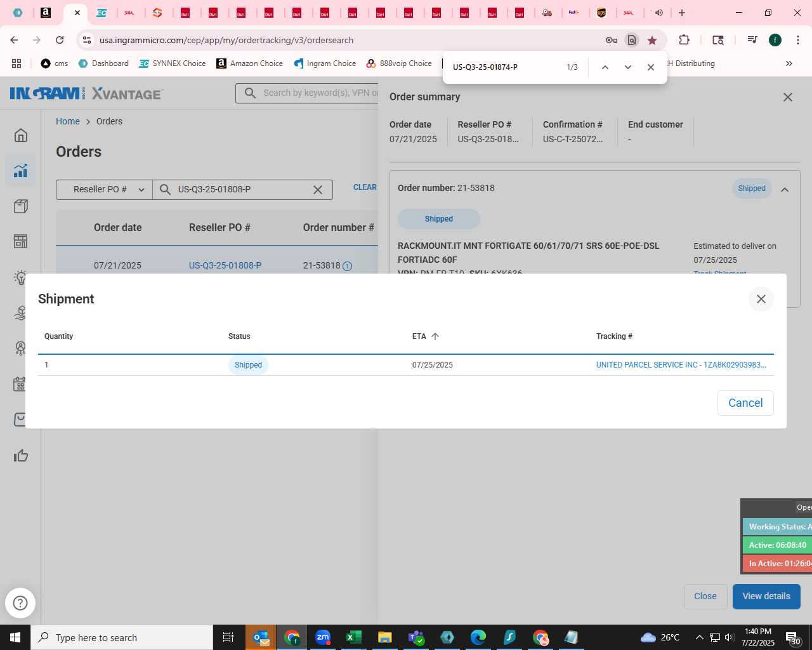This screenshot has height=650, width=812.
Task: Click the ETA value 07/25/2025 in Shipment row
Action: [433, 365]
